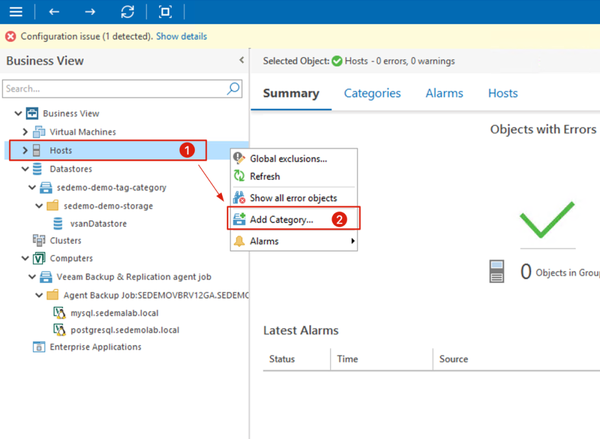Open the Show details link
600x439 pixels.
point(181,36)
